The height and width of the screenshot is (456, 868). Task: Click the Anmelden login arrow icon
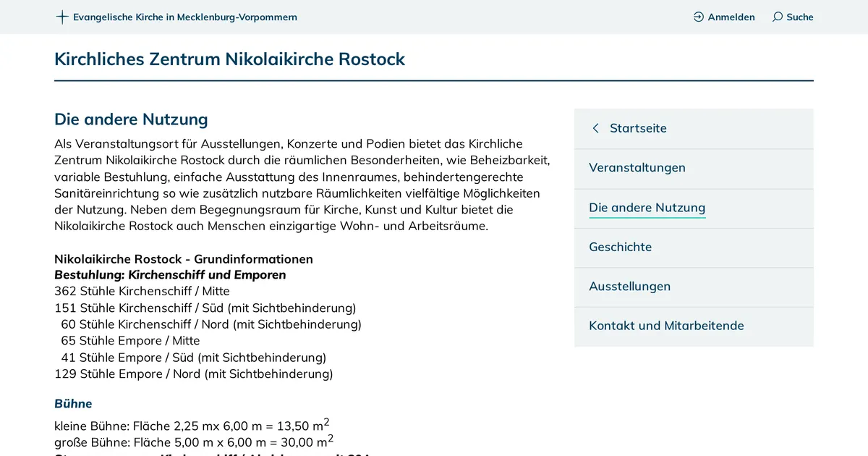[698, 17]
